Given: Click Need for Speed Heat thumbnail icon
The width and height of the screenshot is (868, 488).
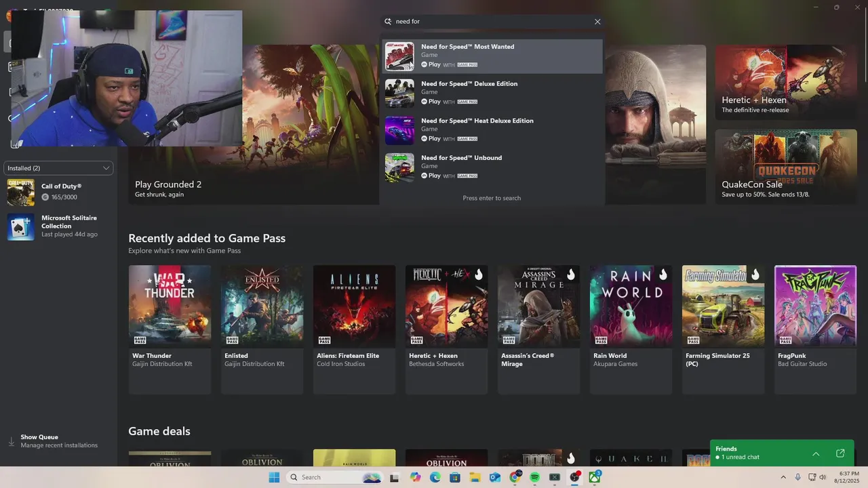Looking at the screenshot, I should tap(399, 130).
